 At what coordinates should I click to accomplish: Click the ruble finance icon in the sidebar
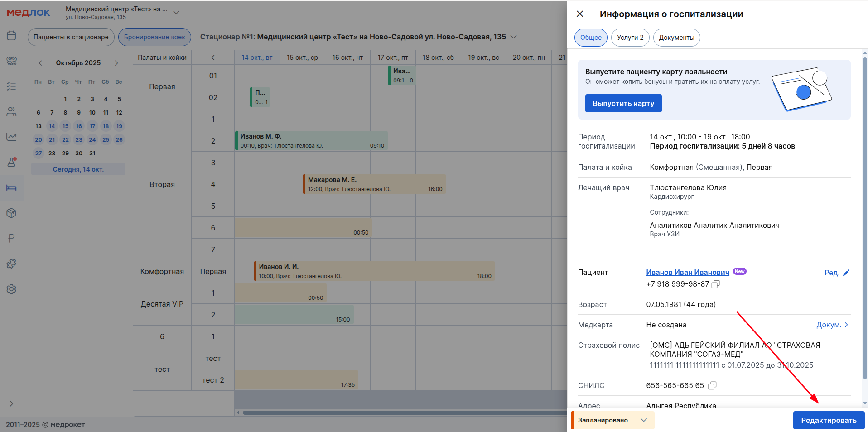(11, 238)
